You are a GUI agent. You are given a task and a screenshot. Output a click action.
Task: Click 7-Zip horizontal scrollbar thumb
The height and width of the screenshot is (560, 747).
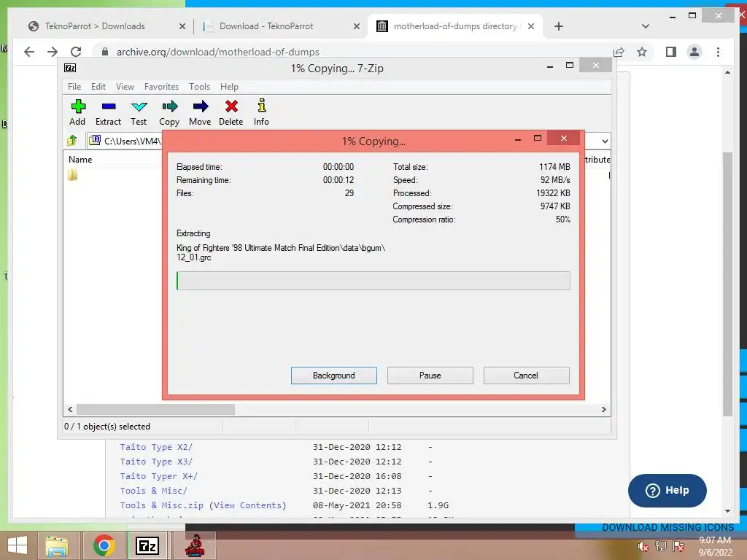pyautogui.click(x=156, y=410)
